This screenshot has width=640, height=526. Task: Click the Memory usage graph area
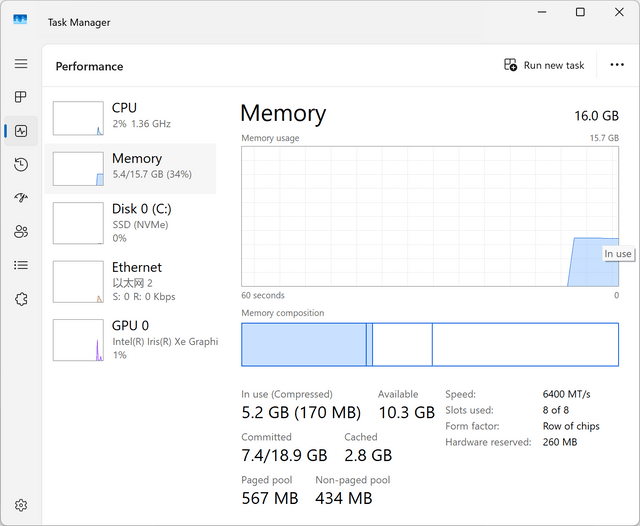pos(430,216)
